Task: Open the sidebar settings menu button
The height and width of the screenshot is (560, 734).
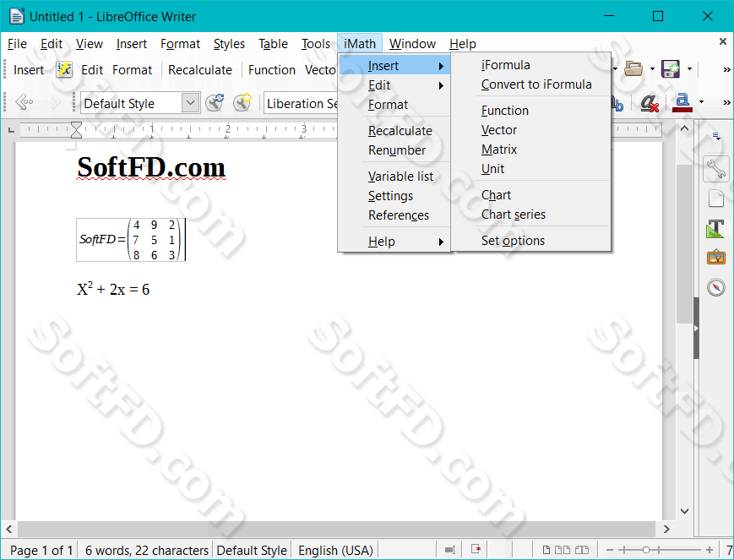Action: (716, 136)
